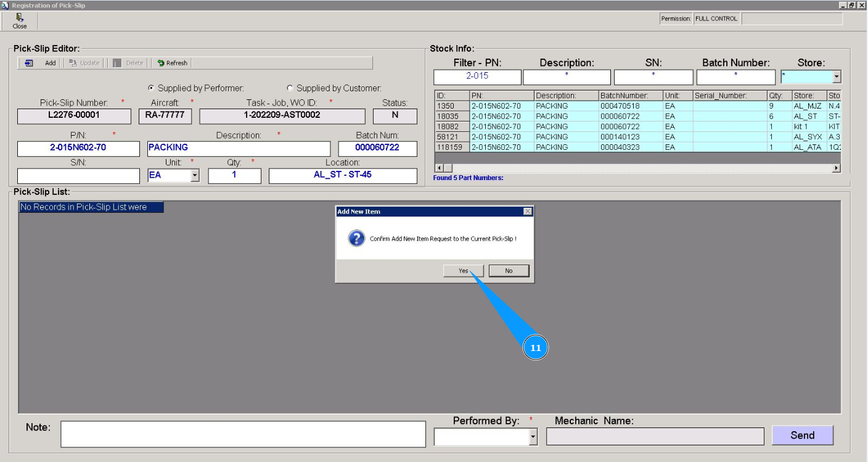Click the Filter - PN field

[x=477, y=77]
